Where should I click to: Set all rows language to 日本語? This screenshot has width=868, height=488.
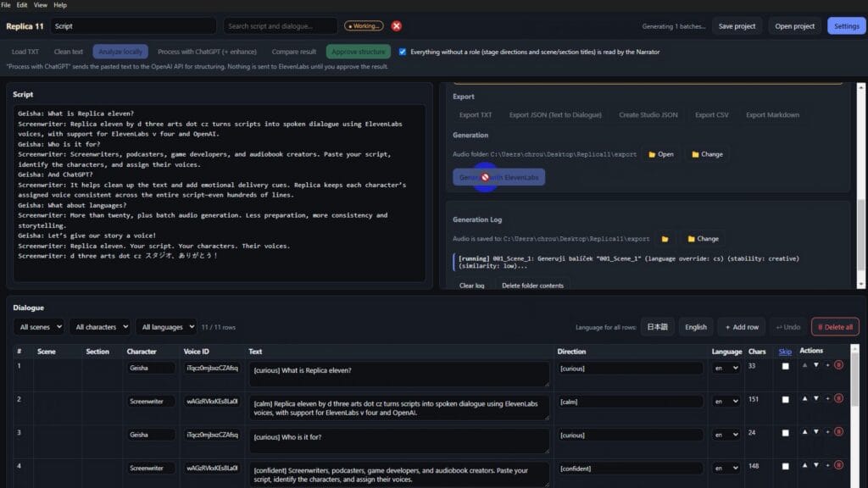(x=657, y=327)
